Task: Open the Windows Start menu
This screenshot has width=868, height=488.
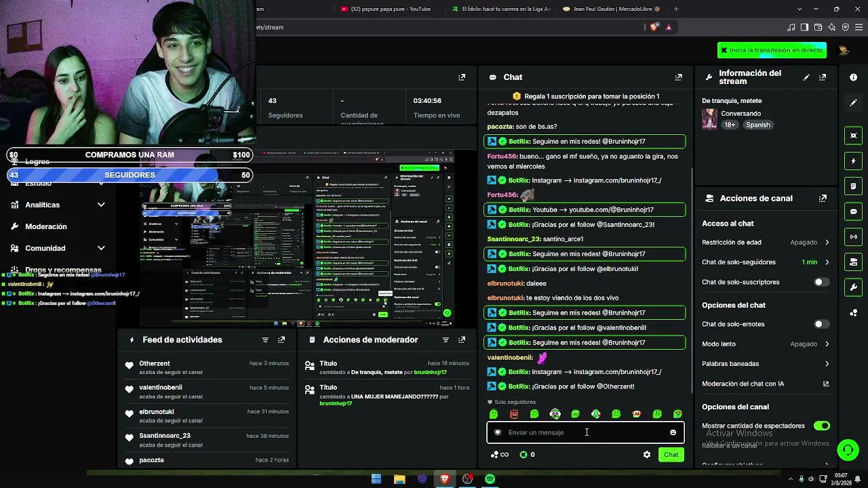Action: tap(376, 479)
